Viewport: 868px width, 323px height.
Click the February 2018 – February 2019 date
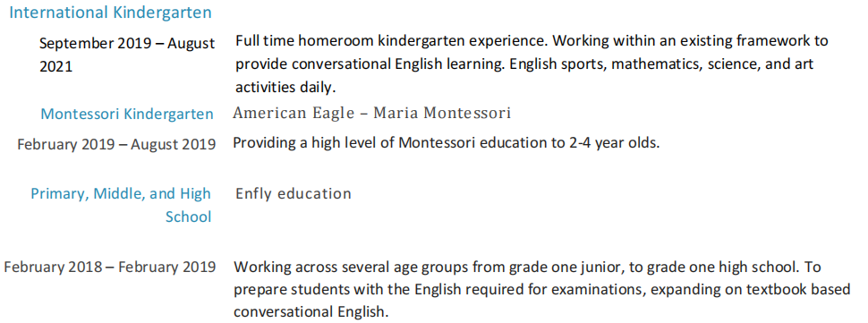pos(109,268)
